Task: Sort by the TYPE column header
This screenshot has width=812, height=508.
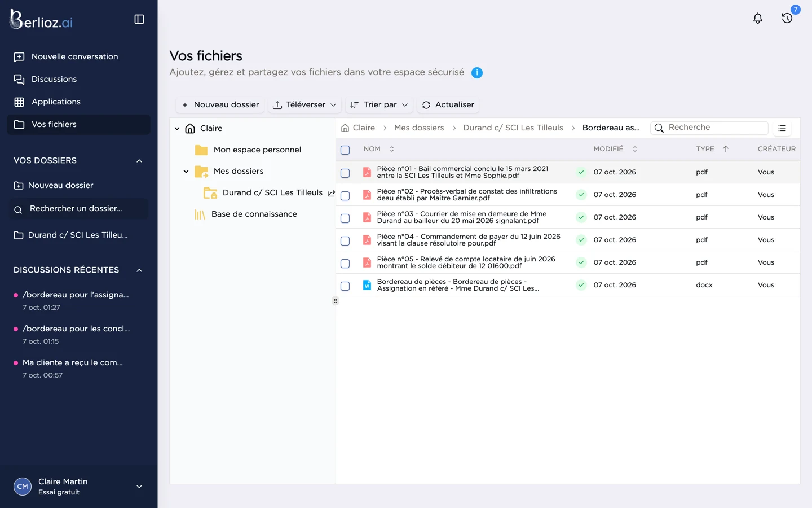Action: 712,149
